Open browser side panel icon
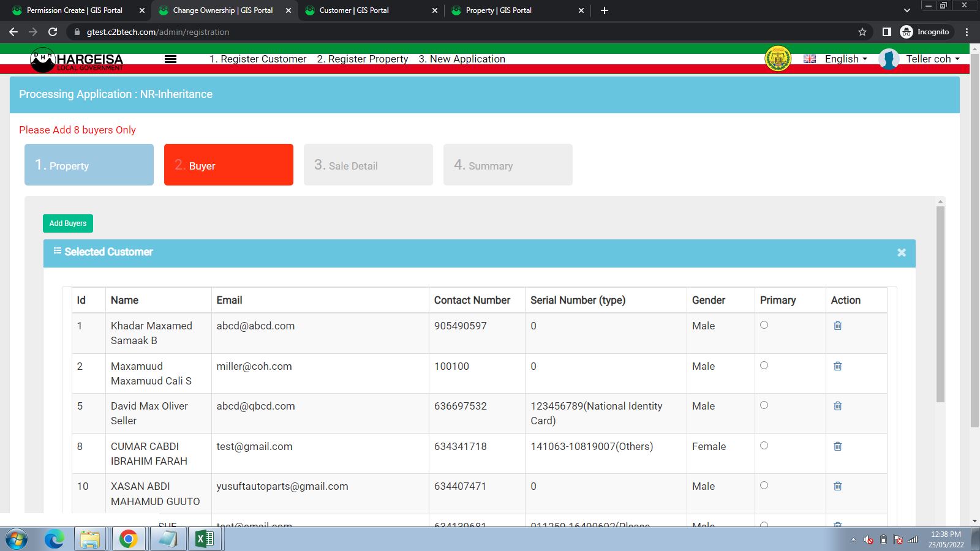This screenshot has width=980, height=551. tap(886, 32)
